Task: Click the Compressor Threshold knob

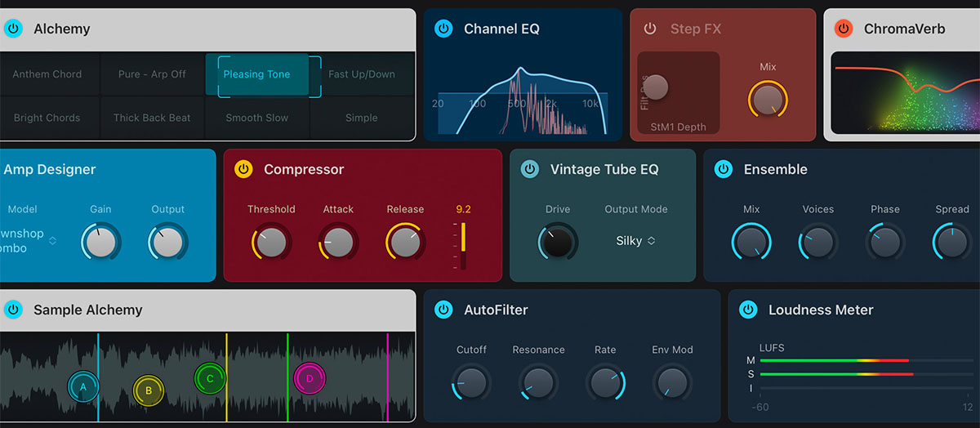Action: click(x=271, y=243)
